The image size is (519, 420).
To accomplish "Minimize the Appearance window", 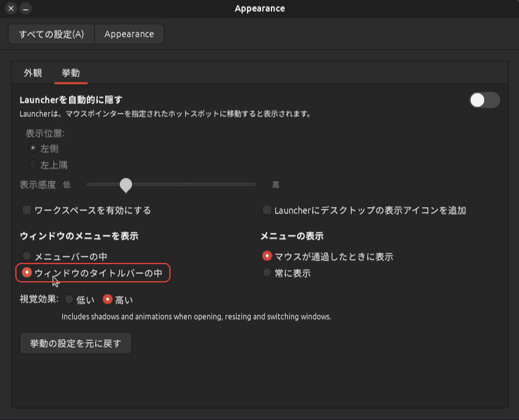I will [24, 9].
